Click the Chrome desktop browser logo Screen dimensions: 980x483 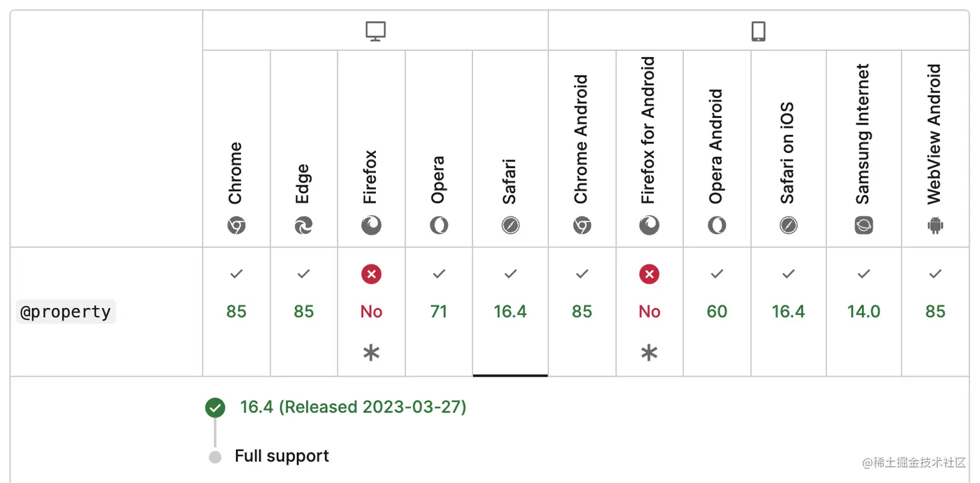click(237, 226)
